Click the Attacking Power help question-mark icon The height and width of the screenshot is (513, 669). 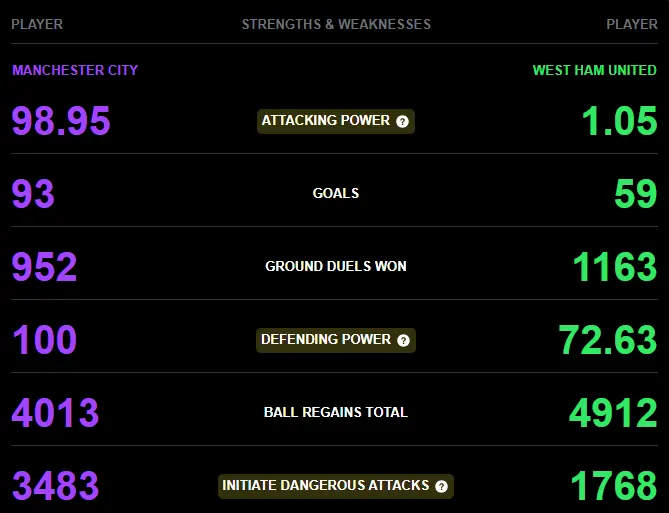[x=402, y=122]
